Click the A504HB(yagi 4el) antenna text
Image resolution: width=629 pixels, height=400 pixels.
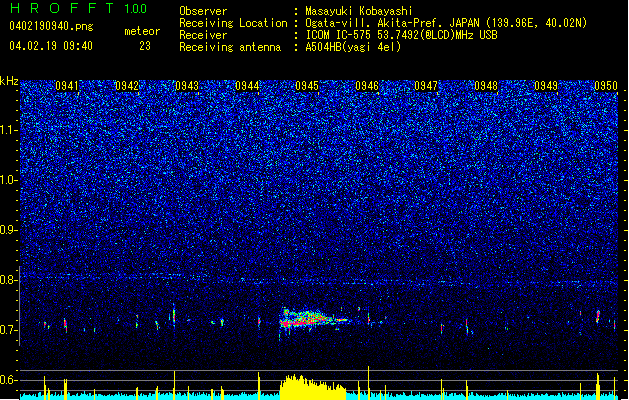pyautogui.click(x=353, y=47)
